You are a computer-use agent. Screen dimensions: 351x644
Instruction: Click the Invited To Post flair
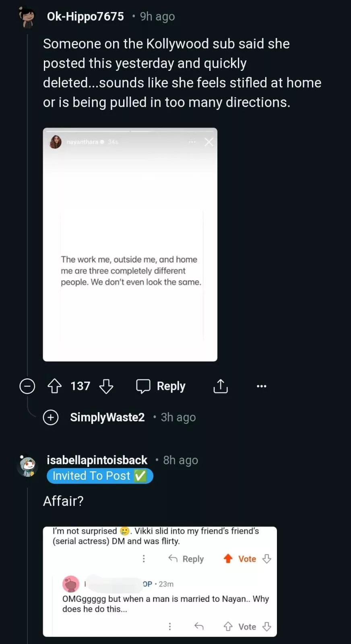tap(100, 476)
